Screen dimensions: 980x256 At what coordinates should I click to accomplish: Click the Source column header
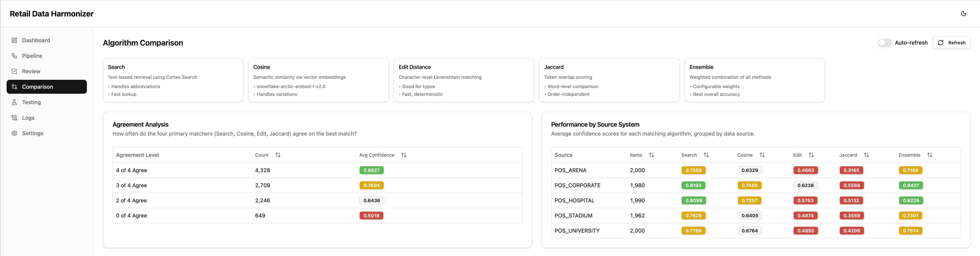click(564, 155)
